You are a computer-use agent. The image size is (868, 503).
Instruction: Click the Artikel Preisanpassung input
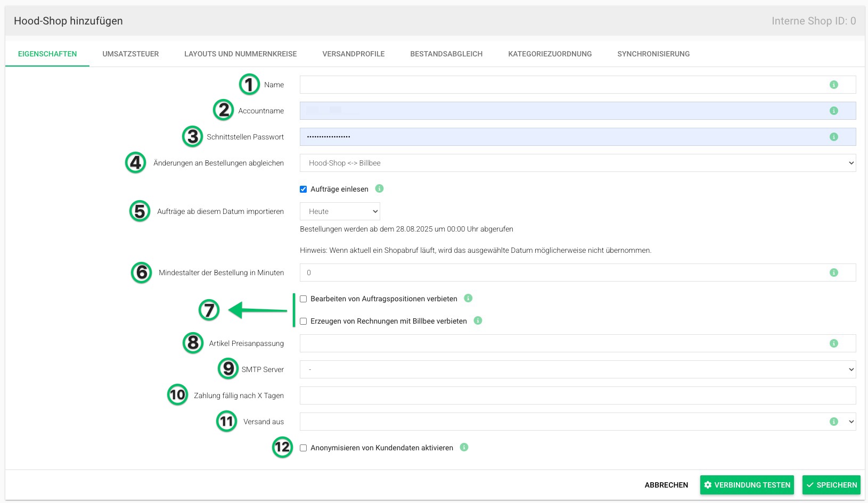point(578,343)
